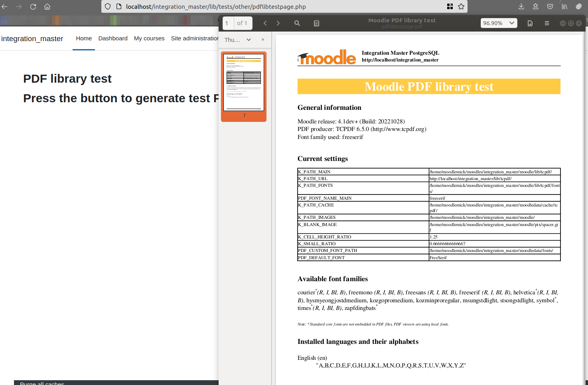Open the annotations clipboard button in the PDF viewer

pos(316,23)
